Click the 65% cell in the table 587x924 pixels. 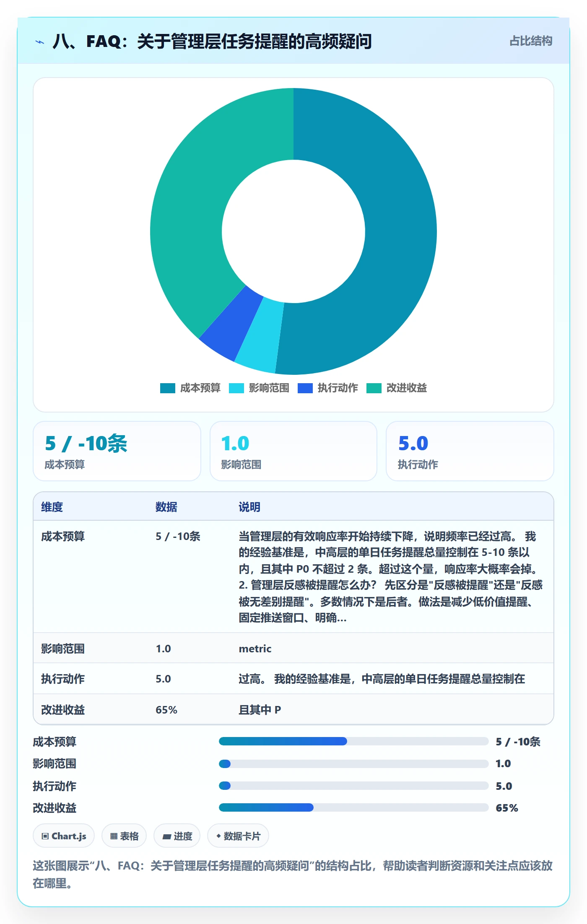(x=166, y=710)
